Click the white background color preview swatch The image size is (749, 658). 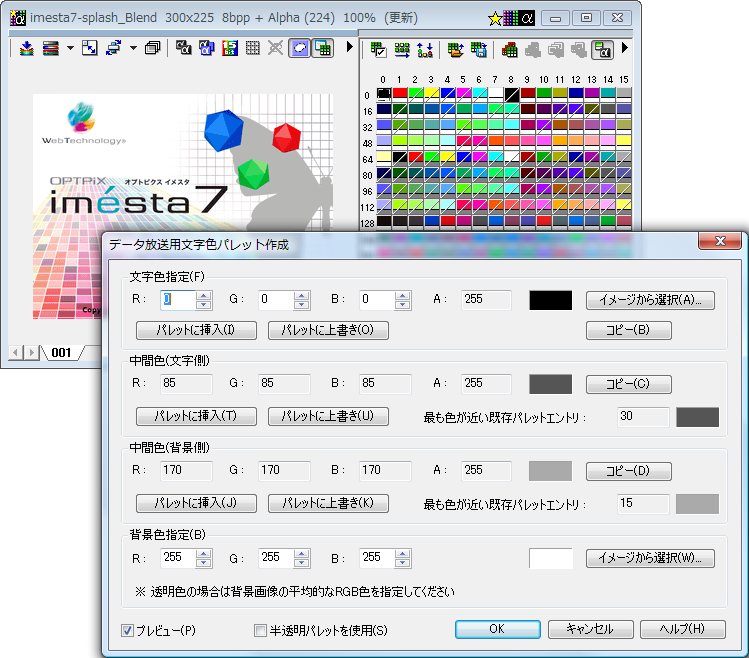pos(550,558)
